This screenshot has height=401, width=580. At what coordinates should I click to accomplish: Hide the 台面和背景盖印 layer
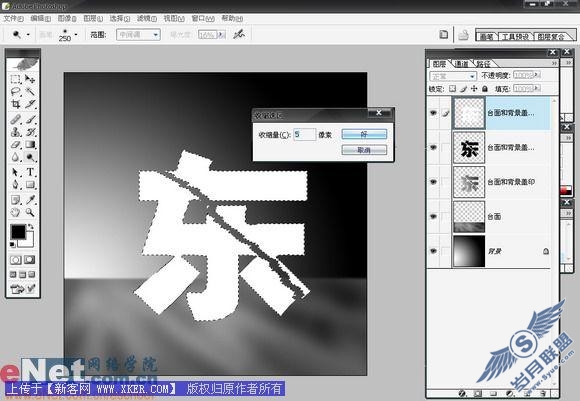pyautogui.click(x=433, y=182)
